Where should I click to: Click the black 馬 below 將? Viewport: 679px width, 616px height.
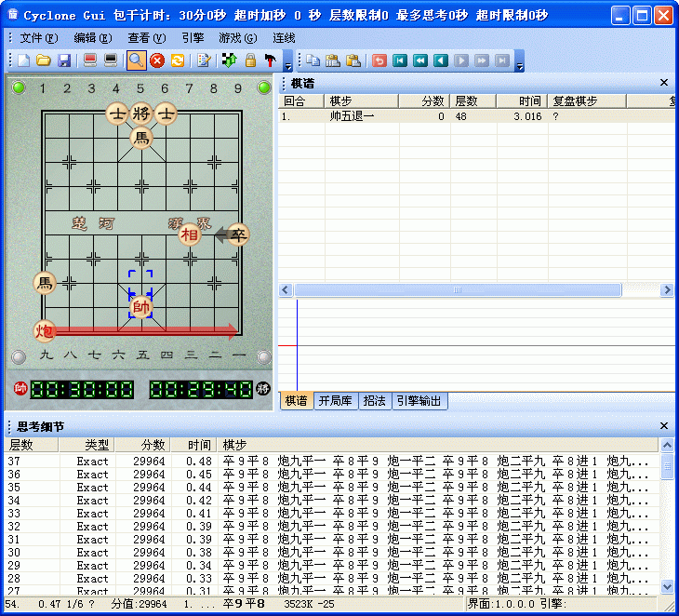[141, 138]
